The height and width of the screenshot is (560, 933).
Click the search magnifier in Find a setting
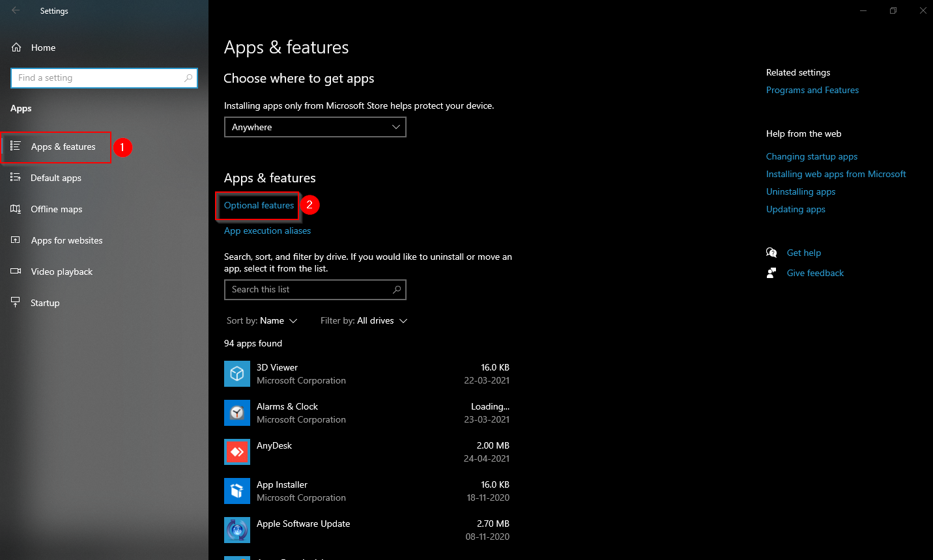(188, 77)
